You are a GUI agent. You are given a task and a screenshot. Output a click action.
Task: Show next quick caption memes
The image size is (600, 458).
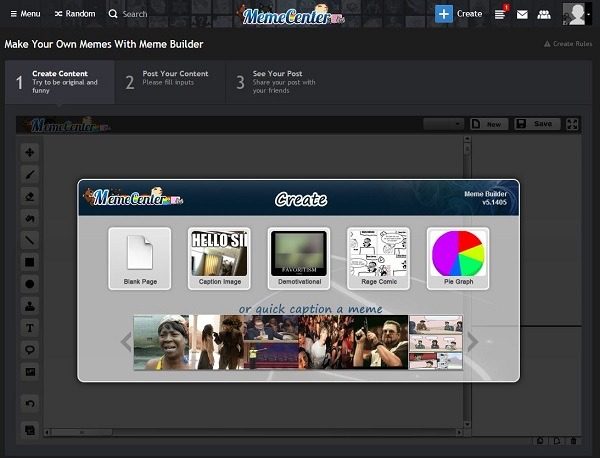tap(473, 342)
